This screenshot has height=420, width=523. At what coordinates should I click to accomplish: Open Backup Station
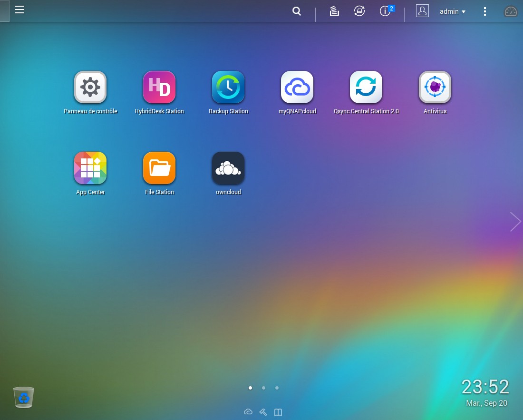tap(229, 88)
